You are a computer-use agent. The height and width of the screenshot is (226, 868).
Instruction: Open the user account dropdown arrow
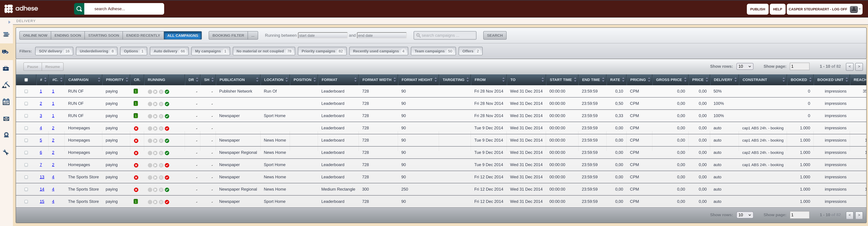(x=860, y=9)
